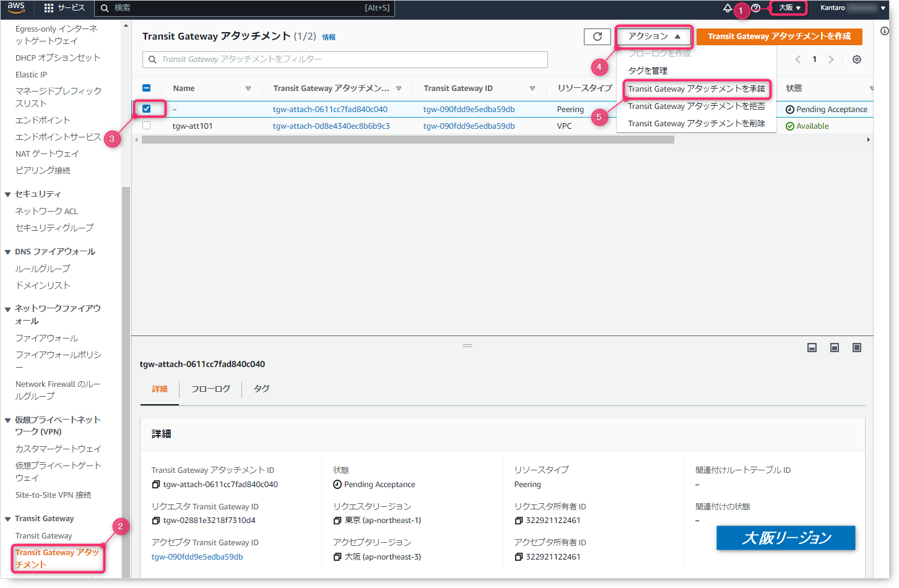This screenshot has width=899, height=588.
Task: Open Customer Gateways sidebar item
Action: pos(58,449)
